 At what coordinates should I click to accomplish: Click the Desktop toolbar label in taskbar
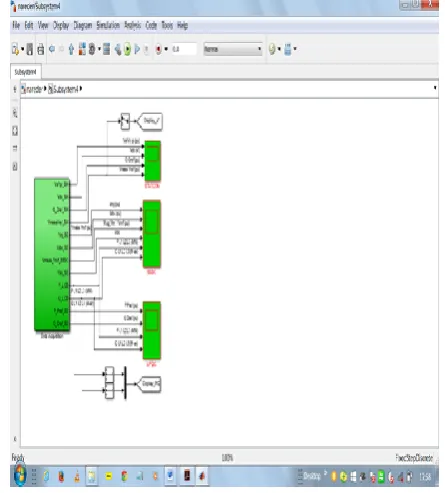pyautogui.click(x=312, y=476)
